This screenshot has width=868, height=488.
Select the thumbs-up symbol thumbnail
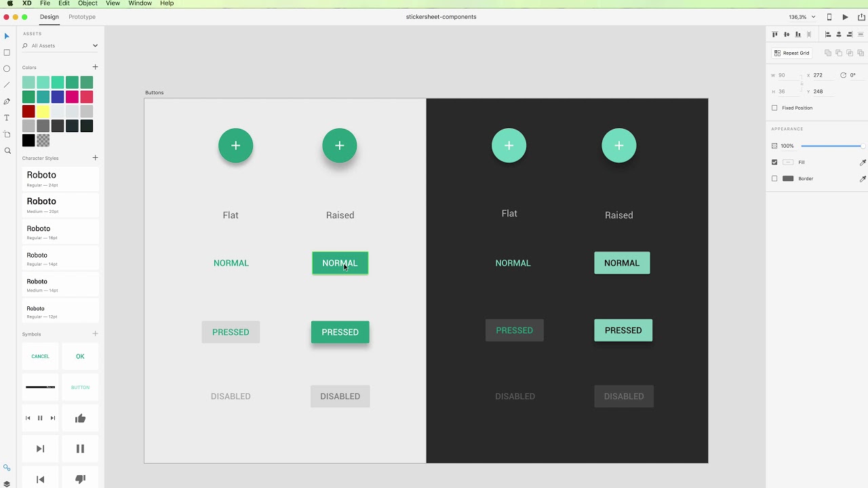click(x=80, y=418)
